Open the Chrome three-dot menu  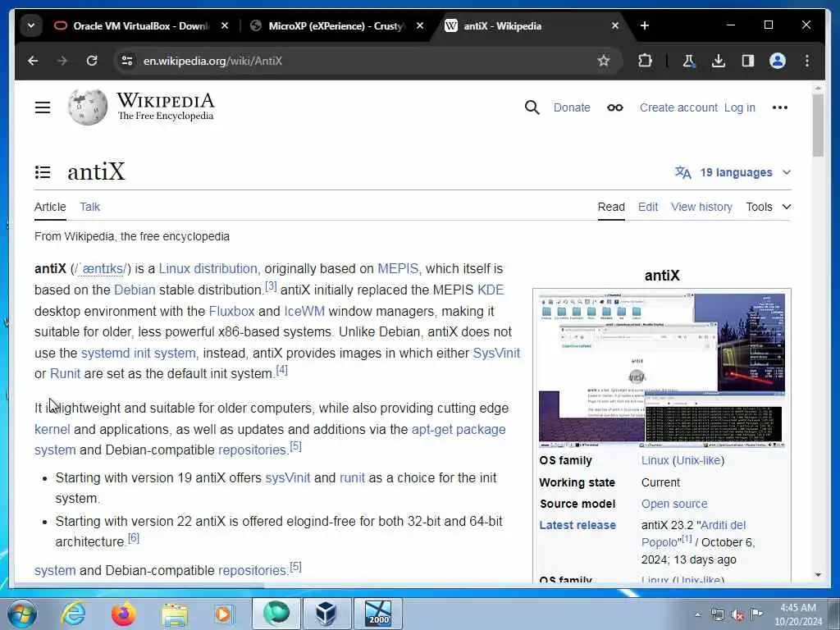point(807,61)
